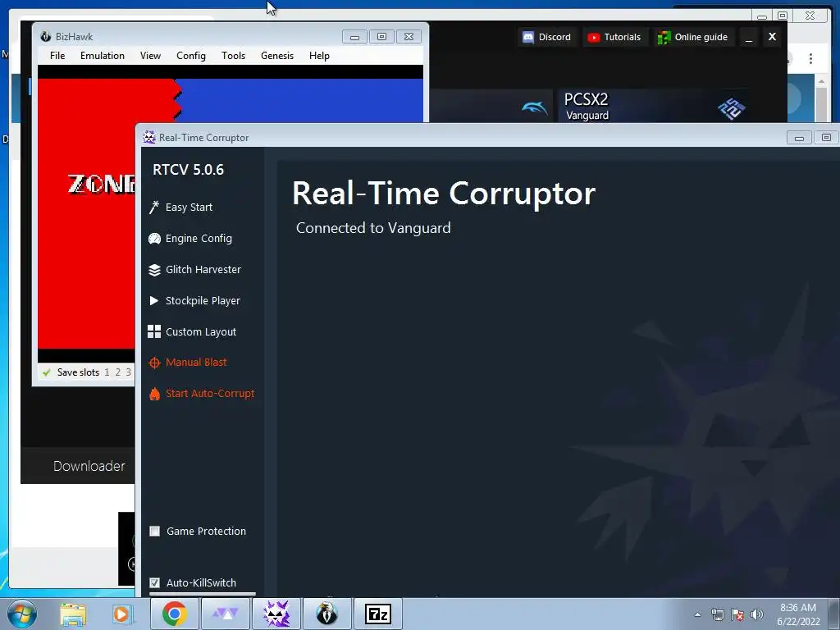Viewport: 840px width, 630px height.
Task: Close the RTC launcher with X button
Action: 772,37
